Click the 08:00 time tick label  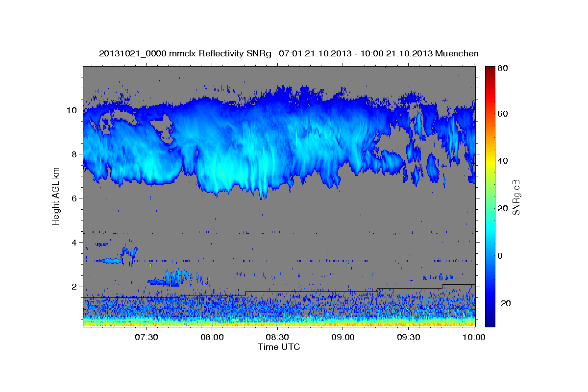(x=212, y=337)
